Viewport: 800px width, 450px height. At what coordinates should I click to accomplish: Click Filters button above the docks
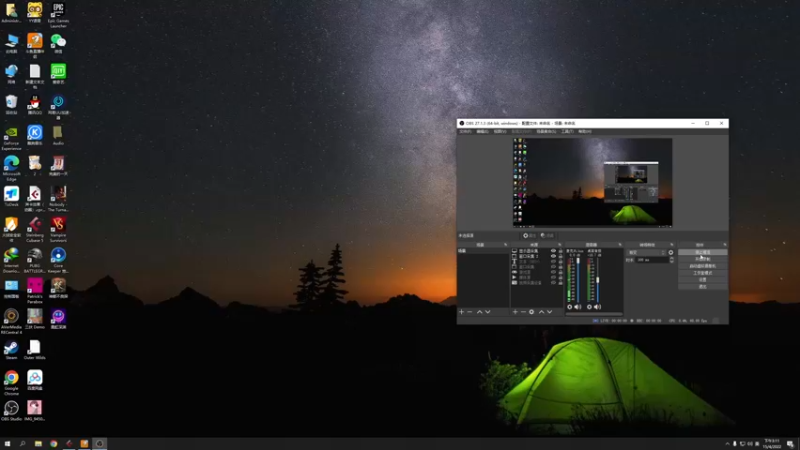point(547,236)
